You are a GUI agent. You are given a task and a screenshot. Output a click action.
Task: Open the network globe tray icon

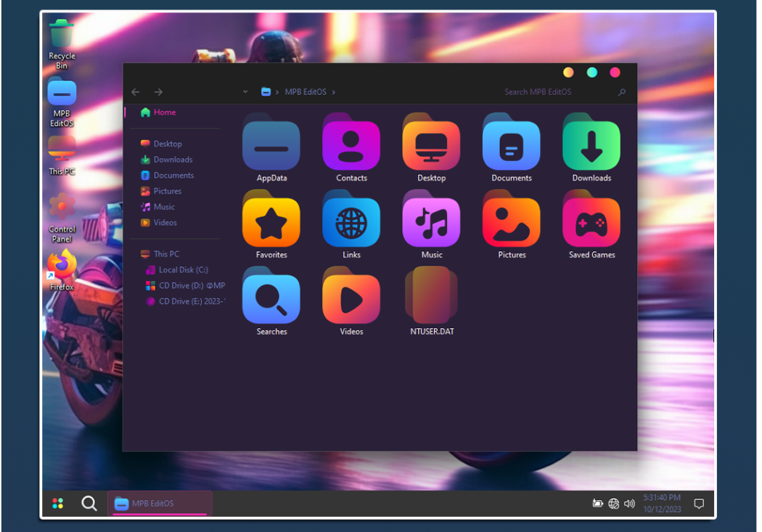point(614,504)
